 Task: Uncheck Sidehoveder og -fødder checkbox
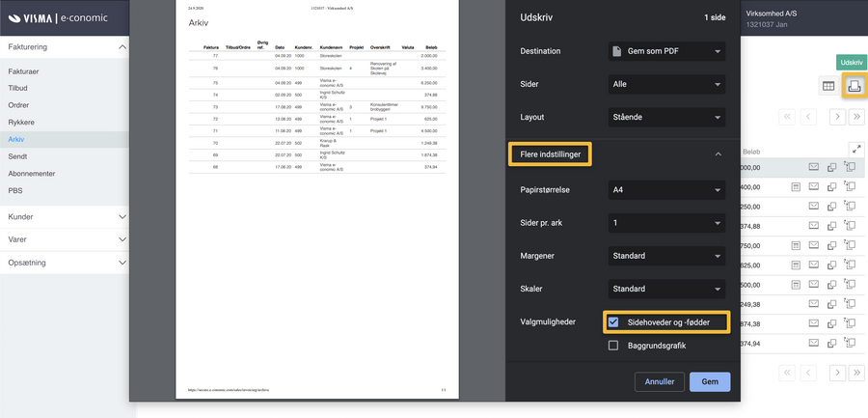tap(613, 321)
